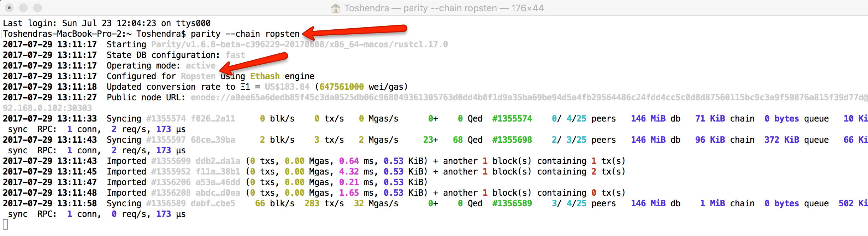
Task: Click the 'US$183.84' conversion rate
Action: 287,87
